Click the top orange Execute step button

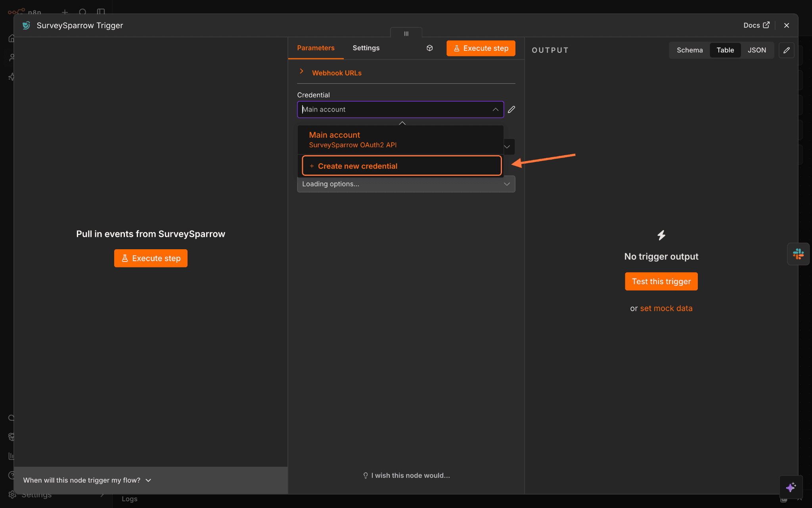(481, 48)
